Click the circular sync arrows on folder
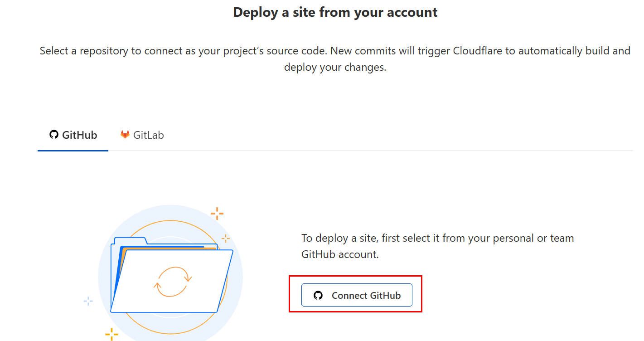 click(x=173, y=282)
